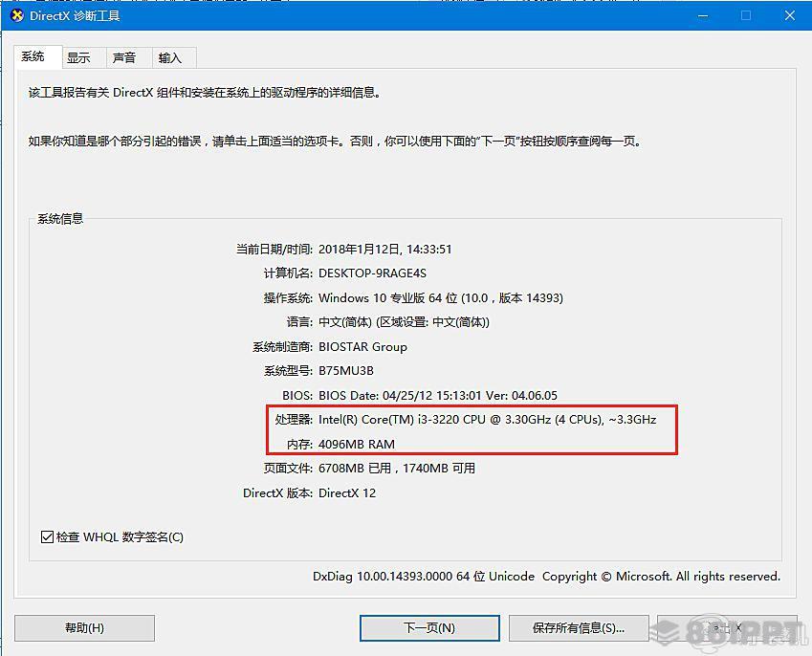Image resolution: width=812 pixels, height=656 pixels.
Task: Click the 退出 button at bottom right
Action: pos(727,628)
